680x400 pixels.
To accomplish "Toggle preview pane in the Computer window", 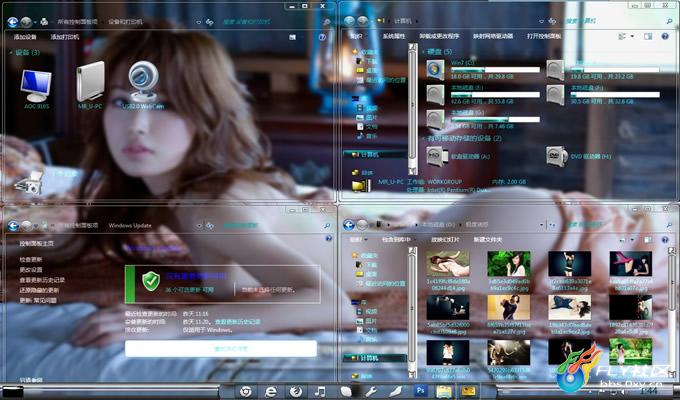I will 648,36.
